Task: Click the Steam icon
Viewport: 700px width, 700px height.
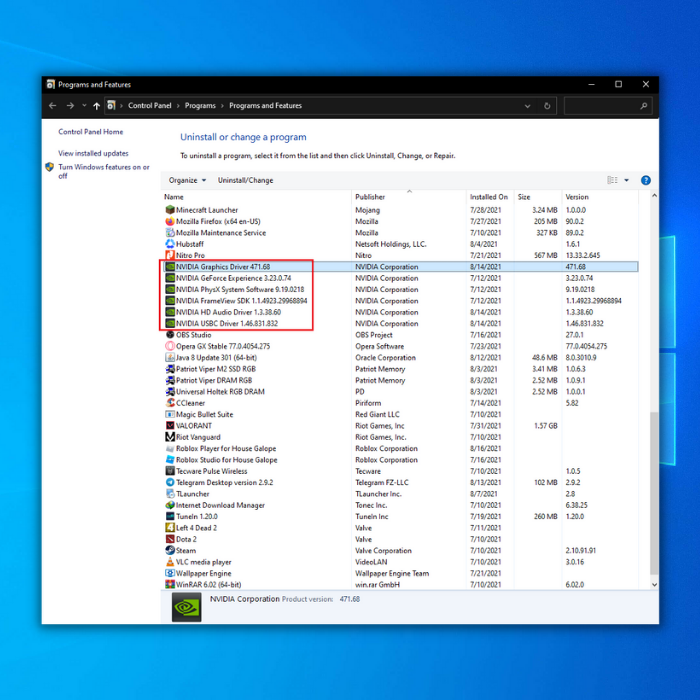Action: click(x=170, y=550)
